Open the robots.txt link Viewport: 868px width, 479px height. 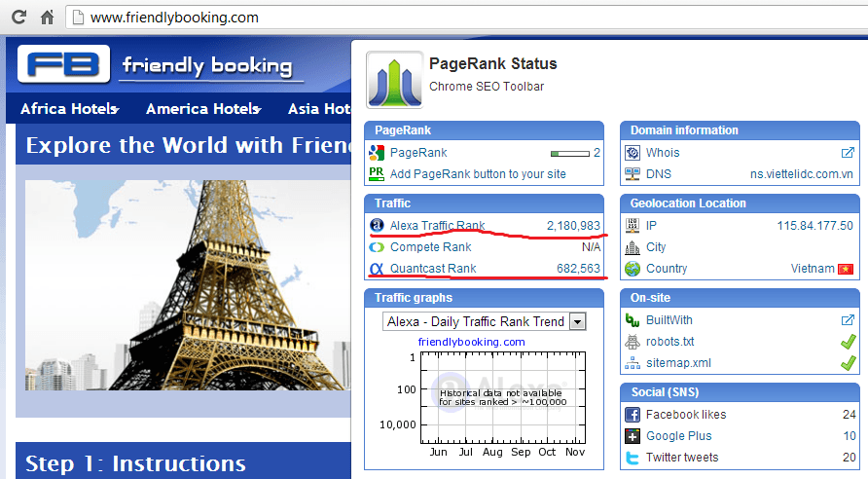coord(669,342)
